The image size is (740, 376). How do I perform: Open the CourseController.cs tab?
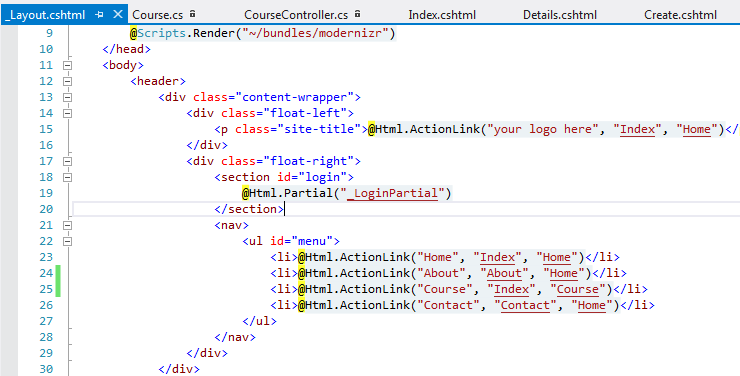pos(296,15)
